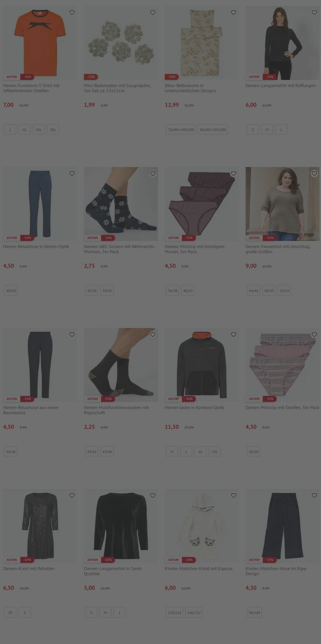
Task: Open Kinder-Mädchen-Kleid mit Kapuze image
Action: (x=202, y=526)
